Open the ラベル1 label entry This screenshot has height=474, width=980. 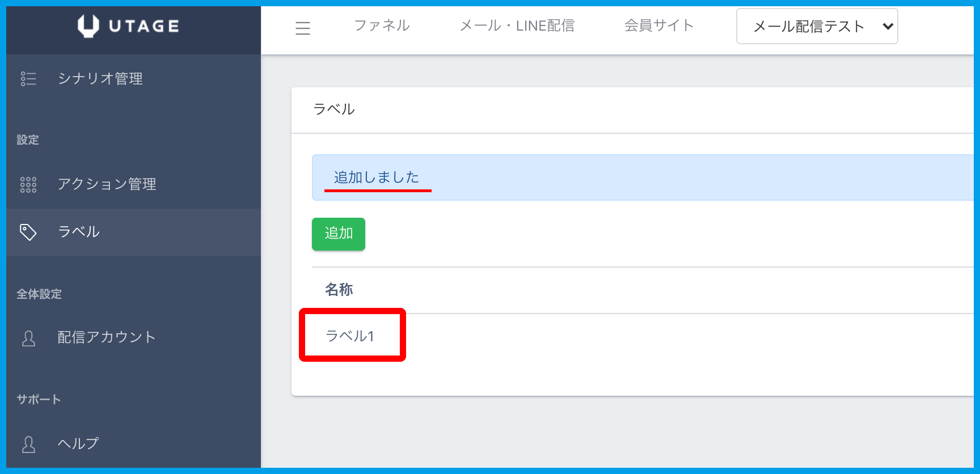(350, 336)
